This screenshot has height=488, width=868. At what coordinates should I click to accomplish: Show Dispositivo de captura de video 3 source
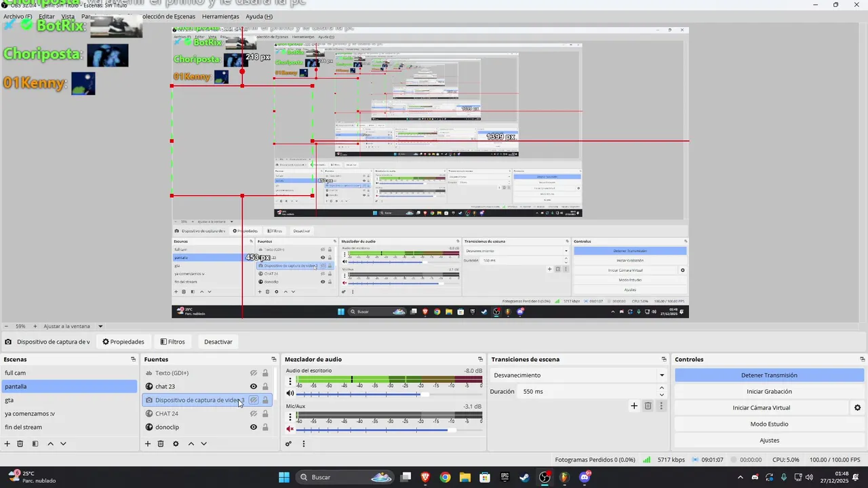point(254,400)
